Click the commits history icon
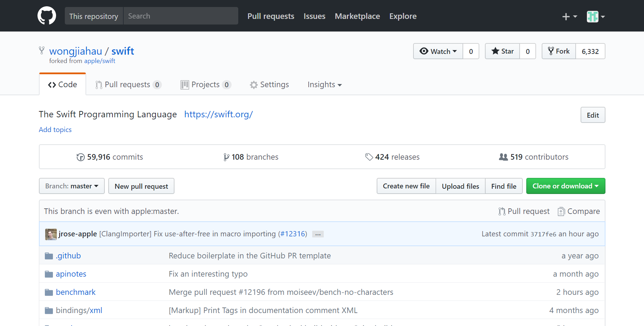Image resolution: width=644 pixels, height=326 pixels. (81, 157)
